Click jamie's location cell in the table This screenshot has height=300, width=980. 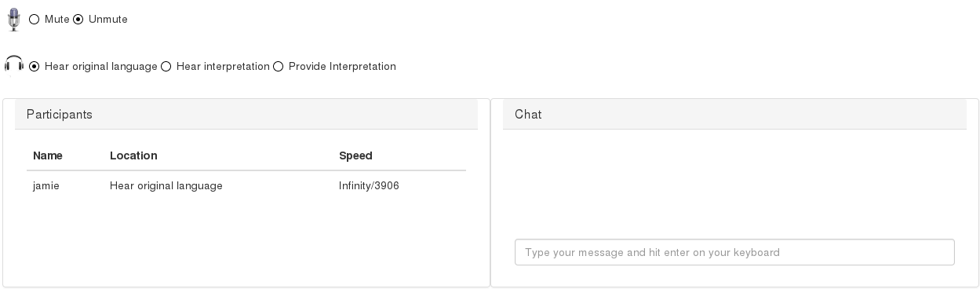tap(166, 186)
